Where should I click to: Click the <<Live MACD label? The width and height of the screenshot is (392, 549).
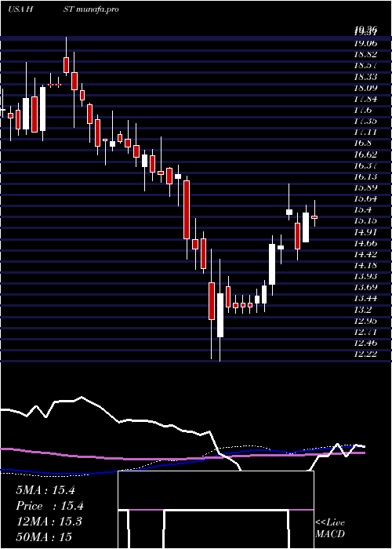[330, 529]
